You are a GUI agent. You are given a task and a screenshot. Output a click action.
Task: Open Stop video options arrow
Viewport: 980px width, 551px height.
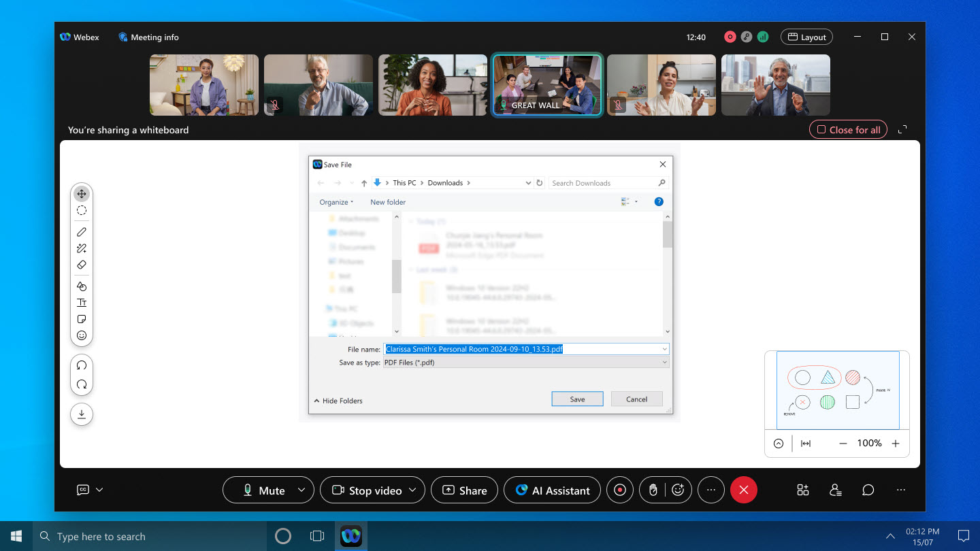412,490
